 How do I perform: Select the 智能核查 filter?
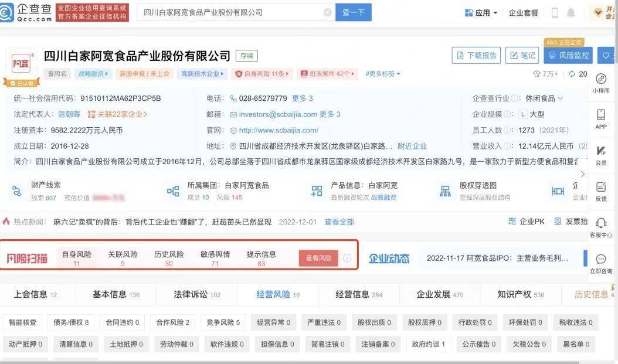coord(23,322)
